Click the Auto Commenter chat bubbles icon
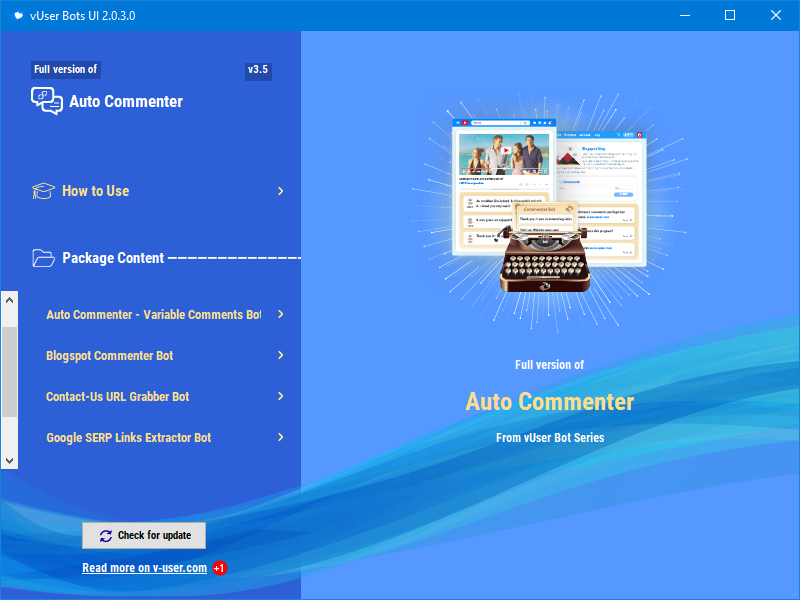 (x=47, y=101)
